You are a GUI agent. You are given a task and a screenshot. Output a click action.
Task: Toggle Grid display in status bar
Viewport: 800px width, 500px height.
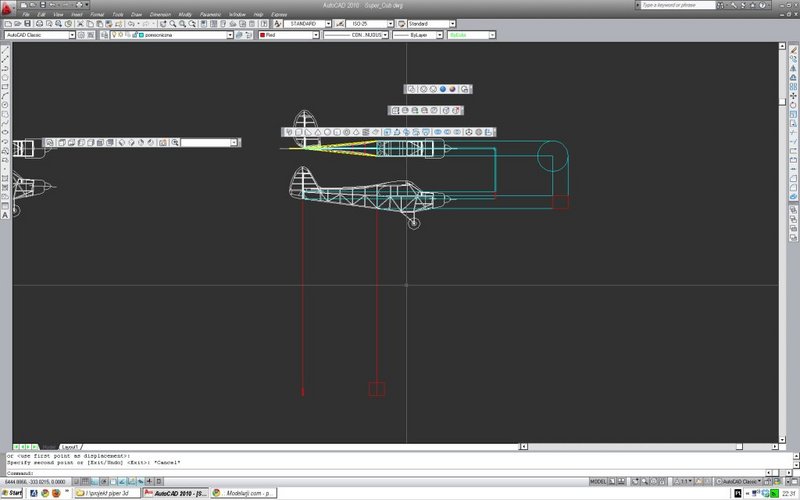[85, 481]
